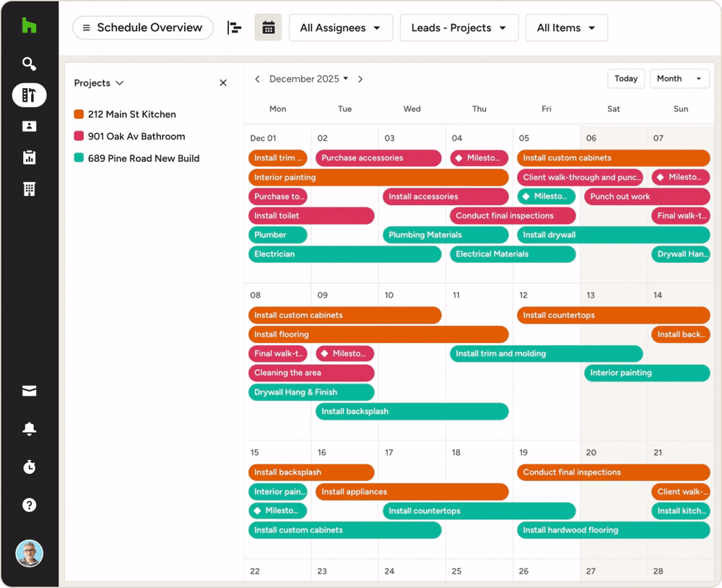Open the help question mark icon
This screenshot has height=588, width=722.
click(29, 505)
